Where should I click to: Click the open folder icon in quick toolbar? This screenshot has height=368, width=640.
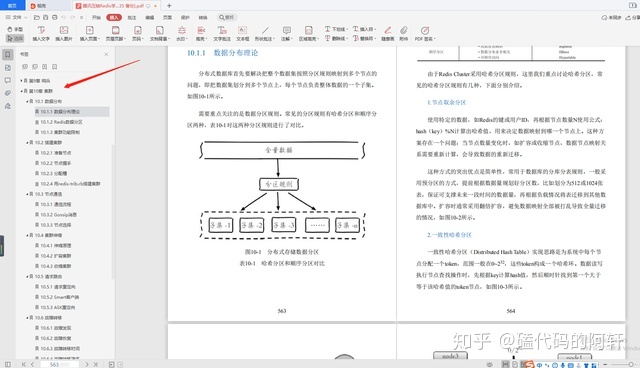click(x=37, y=18)
